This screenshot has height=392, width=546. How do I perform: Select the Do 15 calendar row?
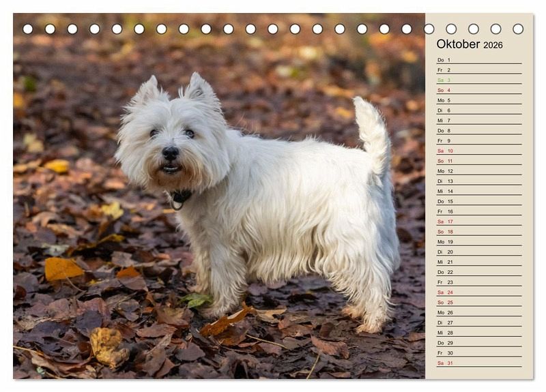point(478,201)
